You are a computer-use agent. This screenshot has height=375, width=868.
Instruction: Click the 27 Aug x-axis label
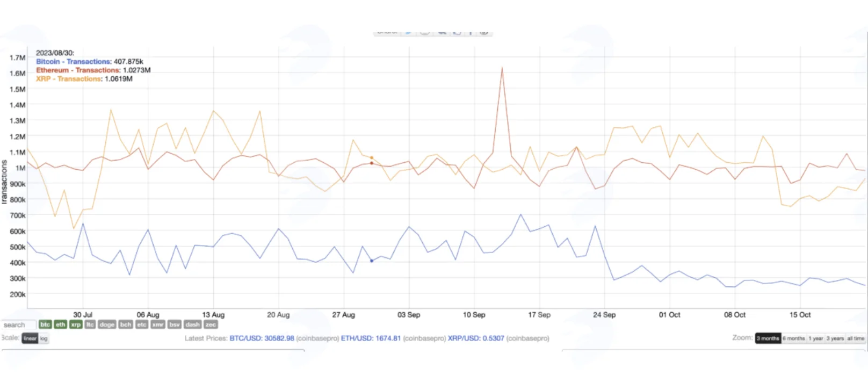point(343,315)
